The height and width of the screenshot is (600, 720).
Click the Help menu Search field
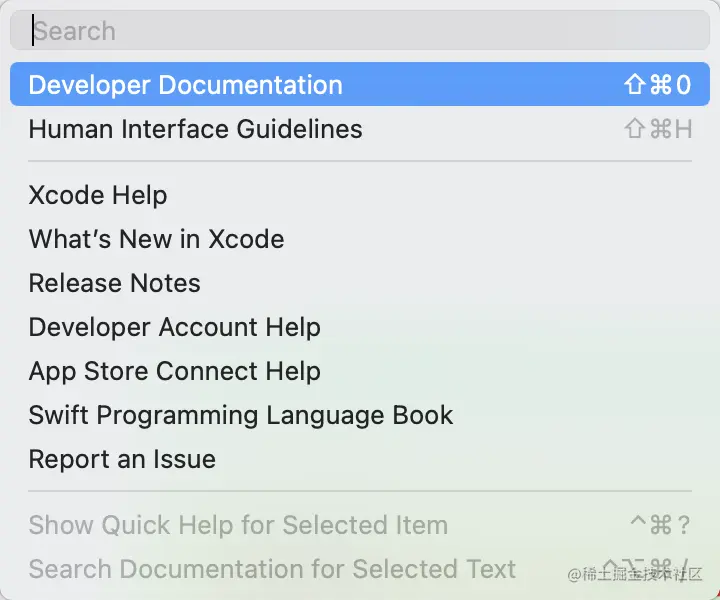pos(360,30)
